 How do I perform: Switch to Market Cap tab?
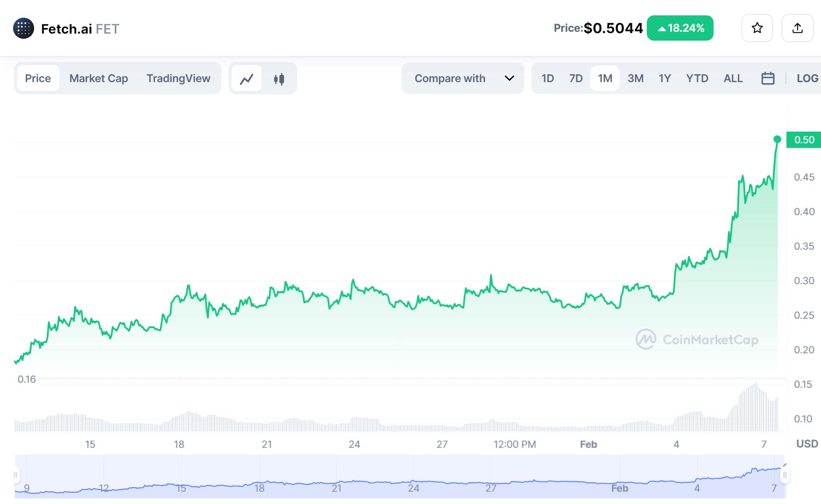(99, 78)
